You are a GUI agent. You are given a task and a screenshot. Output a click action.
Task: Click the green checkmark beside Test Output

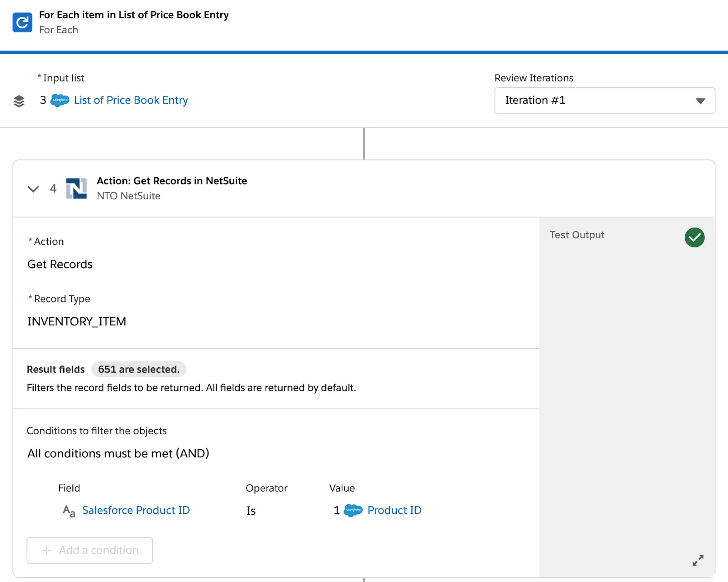point(693,237)
